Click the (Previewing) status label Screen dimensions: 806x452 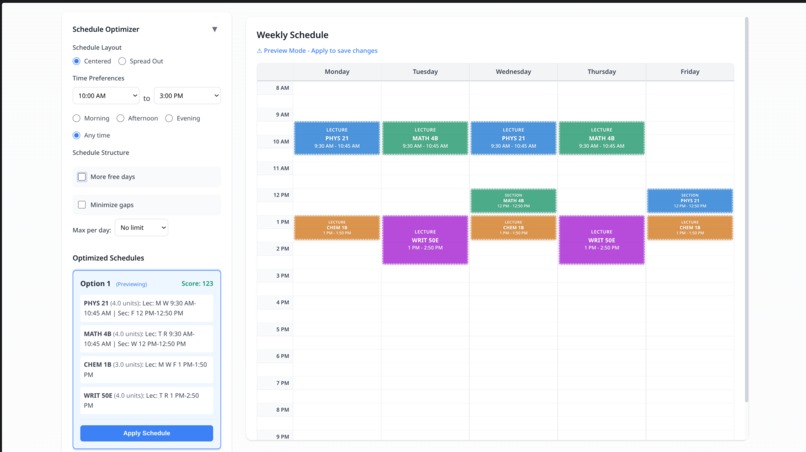pos(131,284)
